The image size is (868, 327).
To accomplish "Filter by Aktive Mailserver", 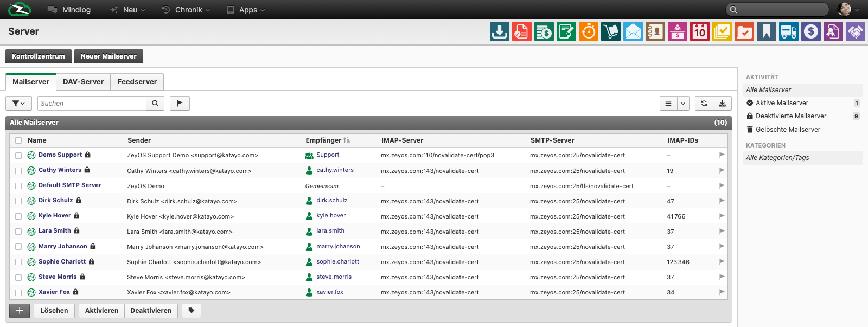I will 803,103.
